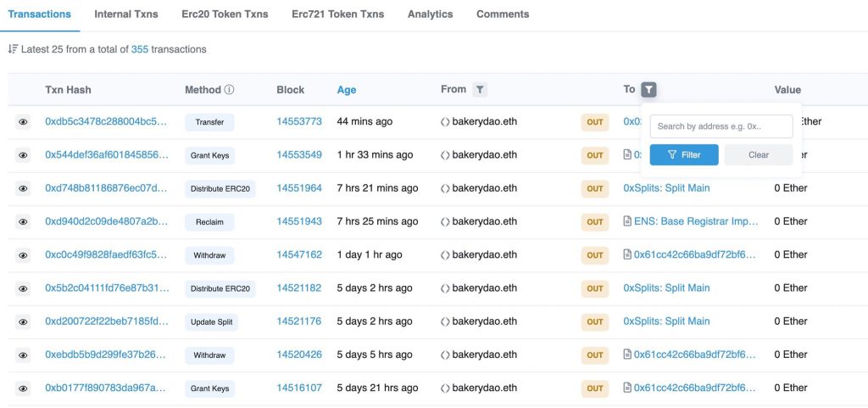The width and height of the screenshot is (868, 408).
Task: Open block 14551964
Action: click(x=299, y=188)
